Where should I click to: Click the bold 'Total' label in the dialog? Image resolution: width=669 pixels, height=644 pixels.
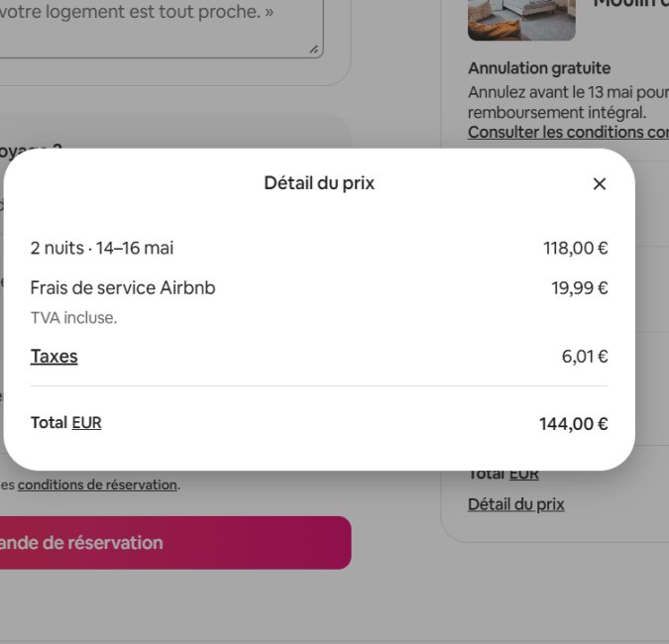tap(49, 423)
